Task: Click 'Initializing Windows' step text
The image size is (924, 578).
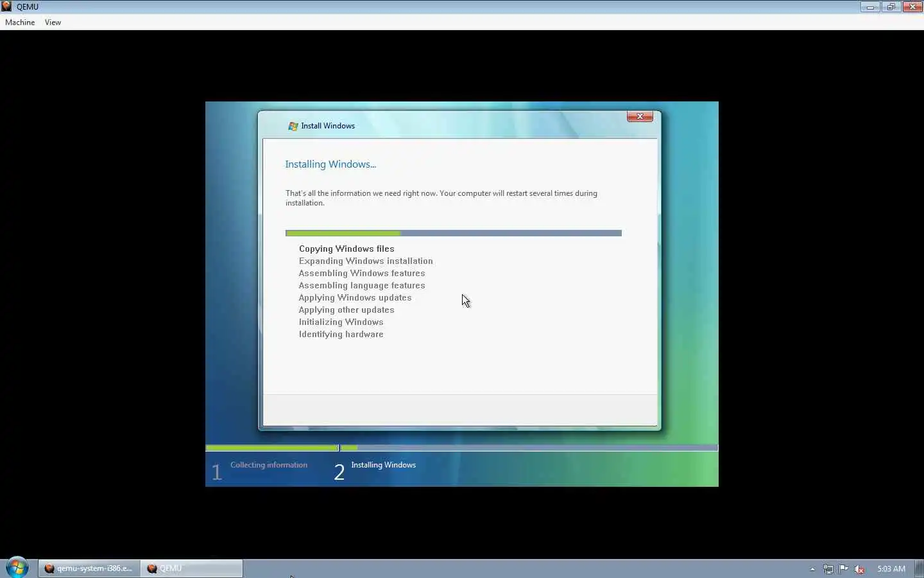Action: (x=341, y=322)
